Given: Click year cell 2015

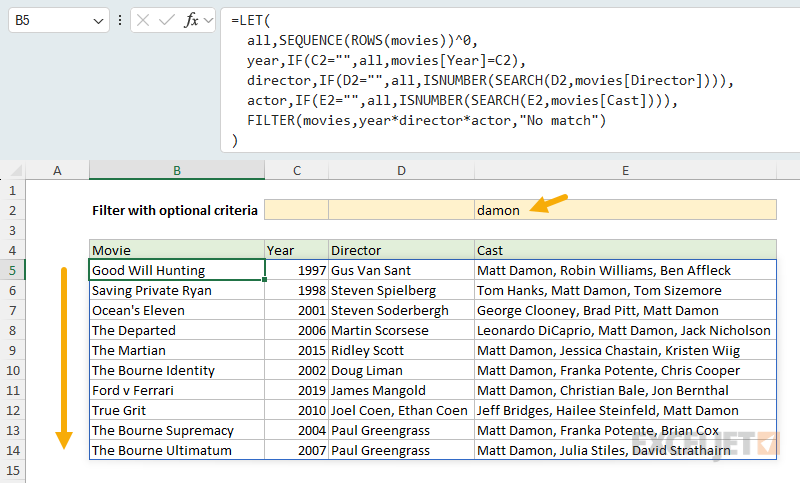Looking at the screenshot, I should pos(296,350).
